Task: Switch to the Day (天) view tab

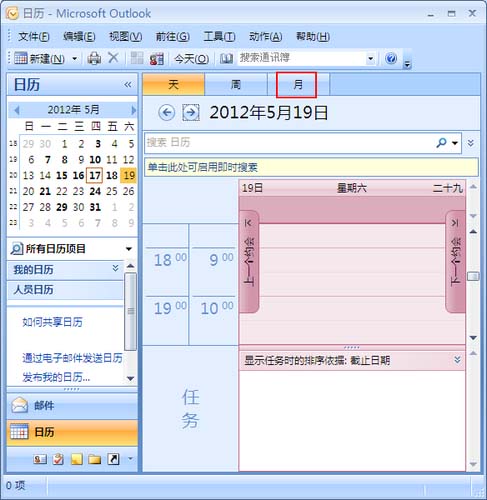Action: click(x=174, y=84)
